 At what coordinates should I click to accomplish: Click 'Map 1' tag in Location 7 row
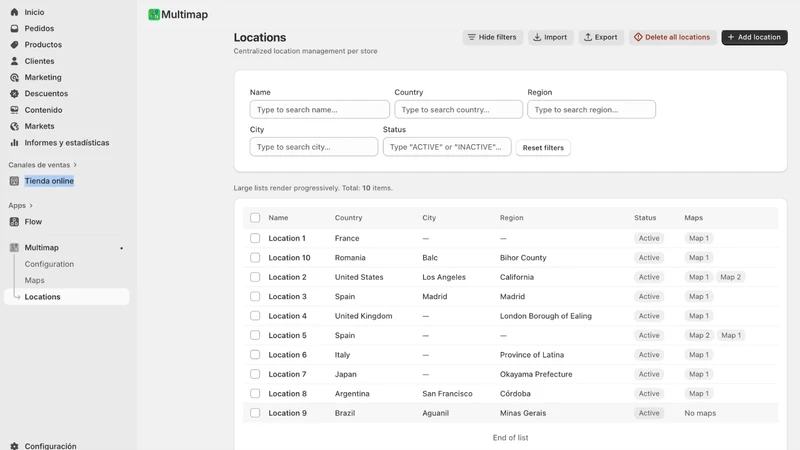[699, 374]
